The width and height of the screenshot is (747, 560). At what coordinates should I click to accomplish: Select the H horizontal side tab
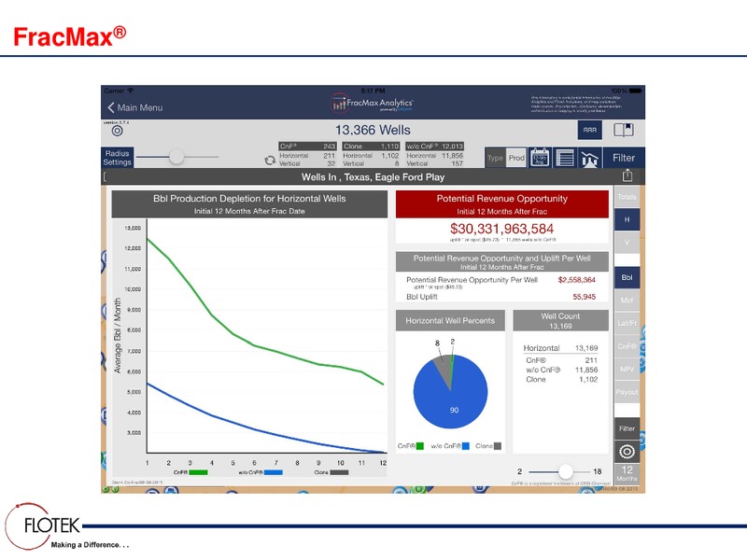(627, 219)
